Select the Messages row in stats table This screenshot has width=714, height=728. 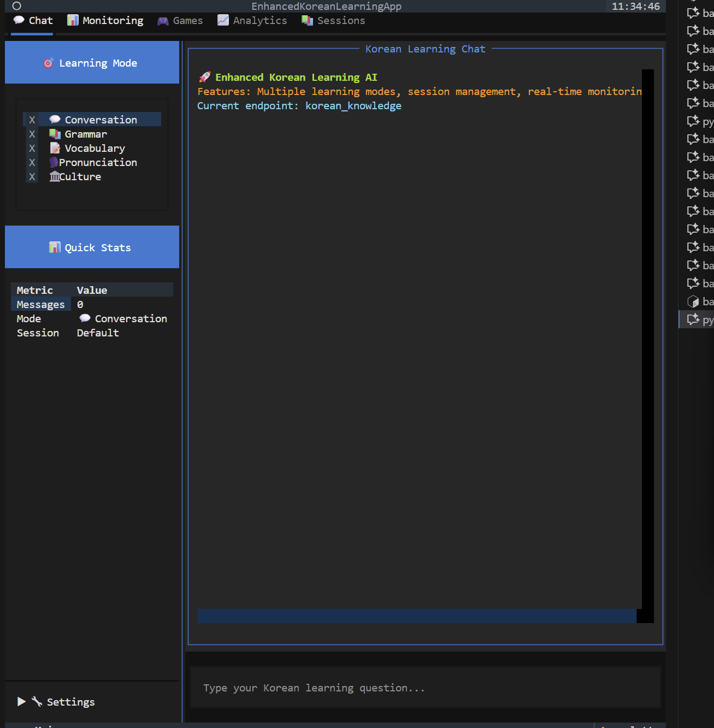coord(40,304)
